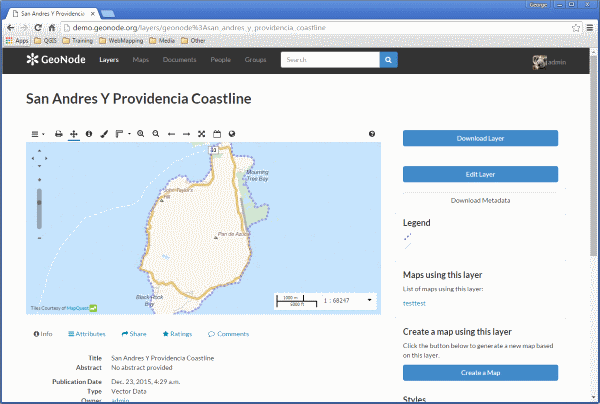Screen dimensions: 600x404
Task: Click the Zoom out magnifier icon
Action: click(x=156, y=134)
